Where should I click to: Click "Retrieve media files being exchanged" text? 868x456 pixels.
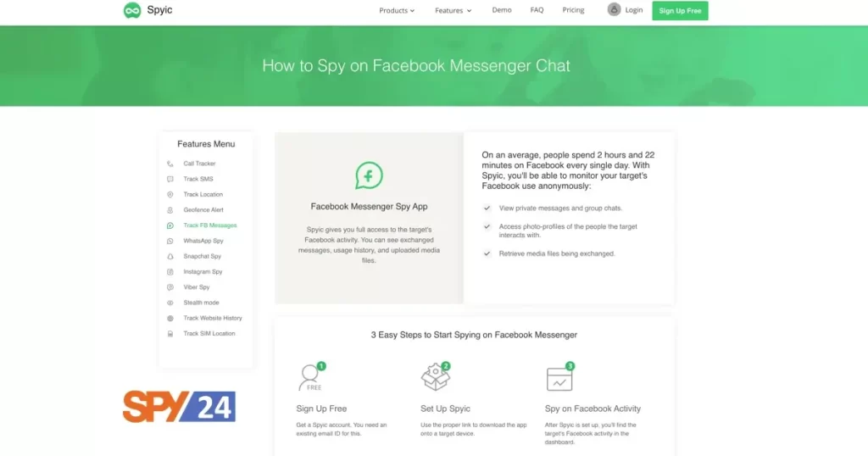point(557,253)
